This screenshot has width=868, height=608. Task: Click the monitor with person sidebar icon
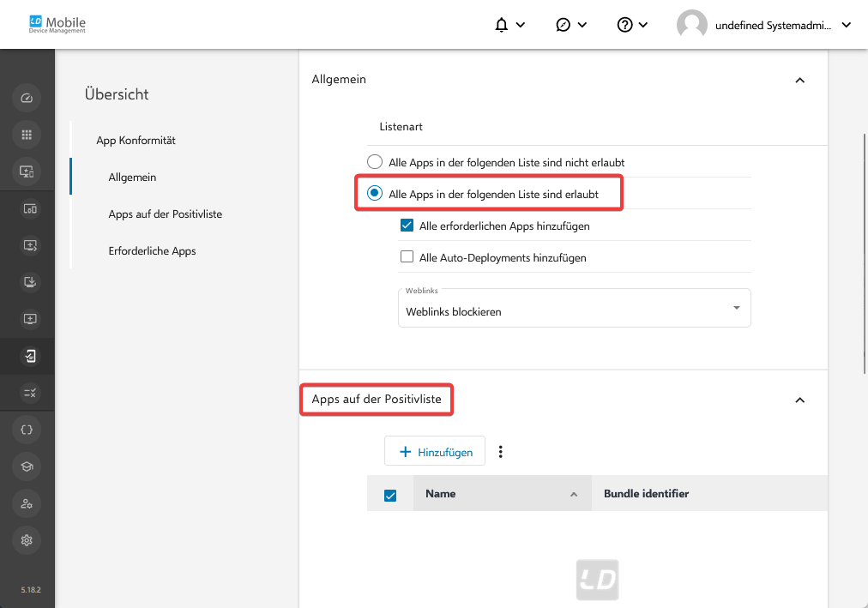27,172
